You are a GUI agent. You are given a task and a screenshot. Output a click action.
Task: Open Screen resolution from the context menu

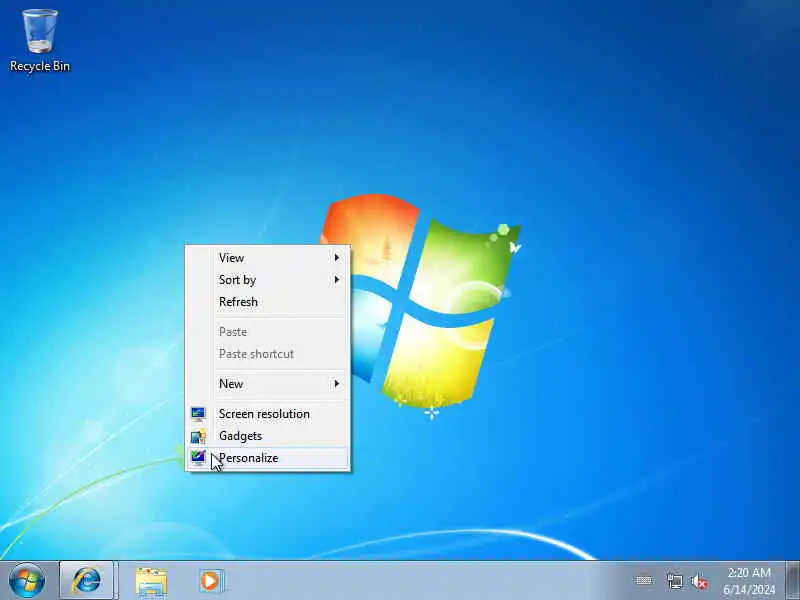click(268, 414)
